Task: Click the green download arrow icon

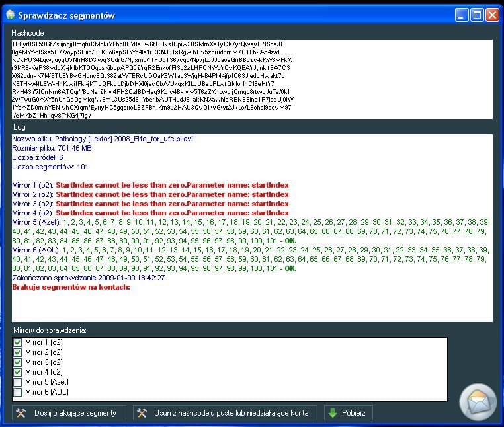Action: (331, 413)
